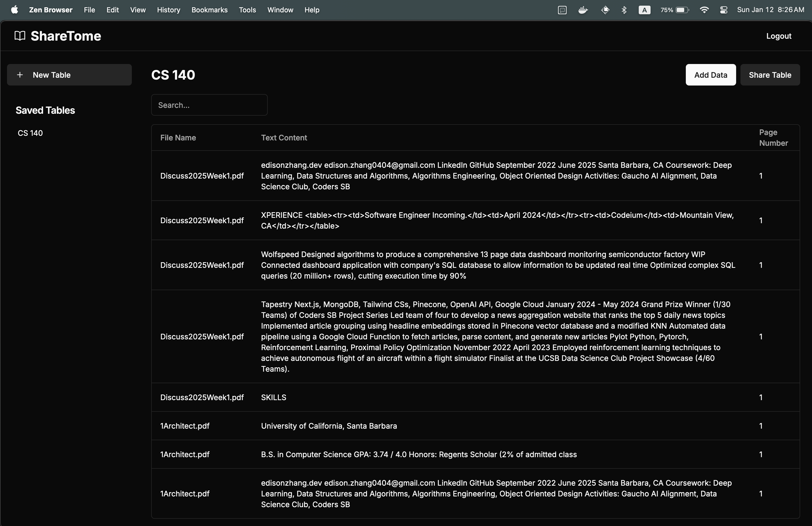812x526 pixels.
Task: Click the battery status icon
Action: click(682, 10)
